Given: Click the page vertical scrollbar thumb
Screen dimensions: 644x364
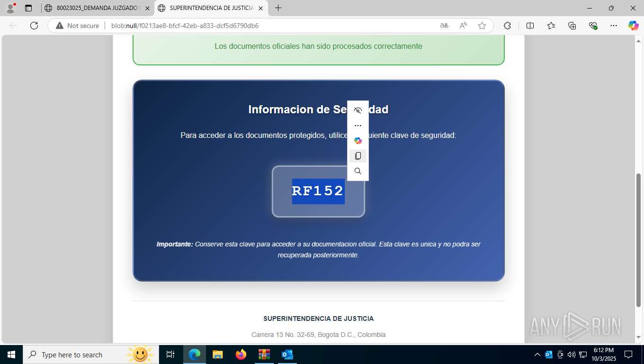Looking at the screenshot, I should pos(638,240).
